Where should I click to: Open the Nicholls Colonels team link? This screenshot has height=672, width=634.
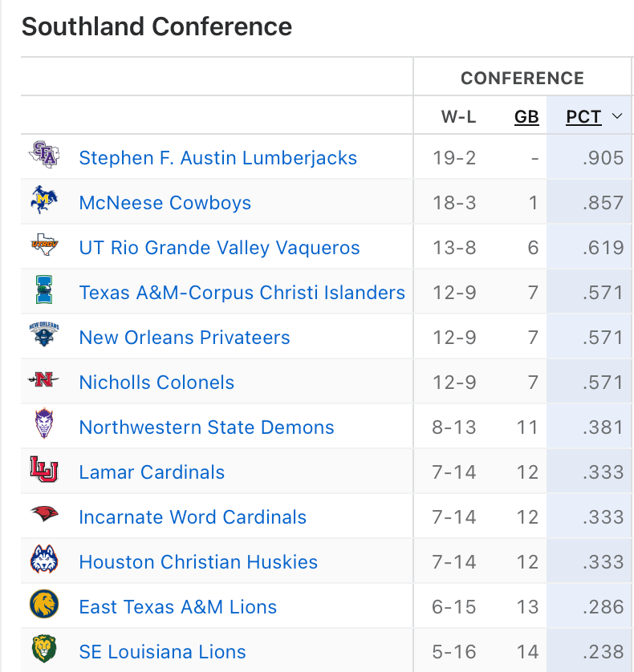(156, 383)
